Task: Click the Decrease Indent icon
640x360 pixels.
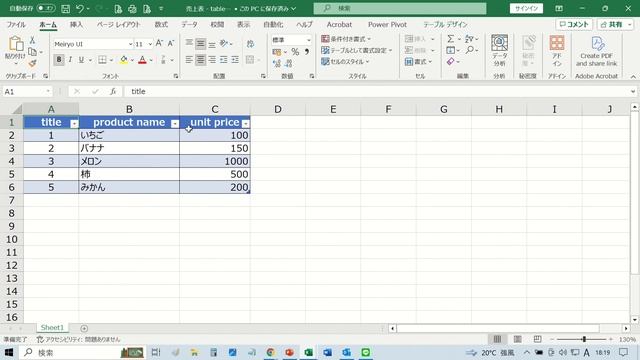Action: pos(224,60)
